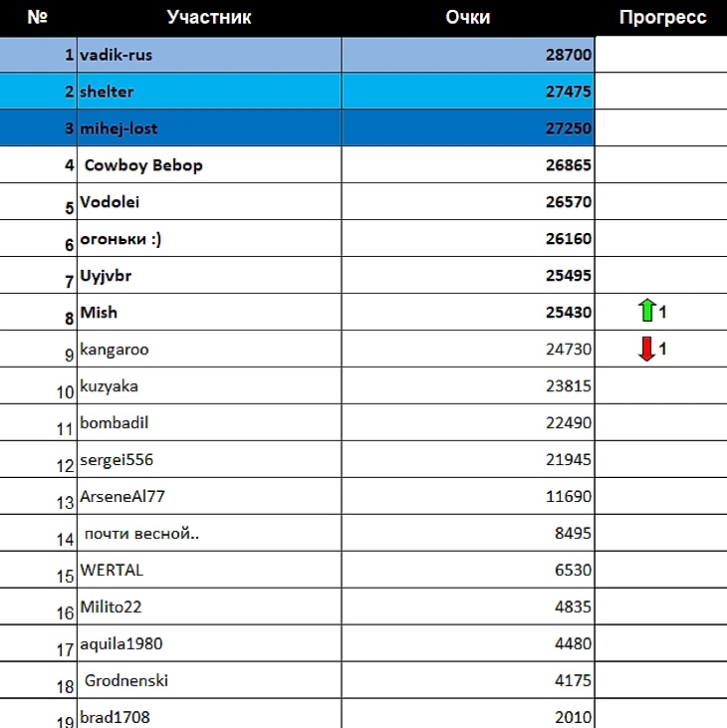The width and height of the screenshot is (727, 728).
Task: Select the vadik-rus participant cell
Action: click(209, 55)
